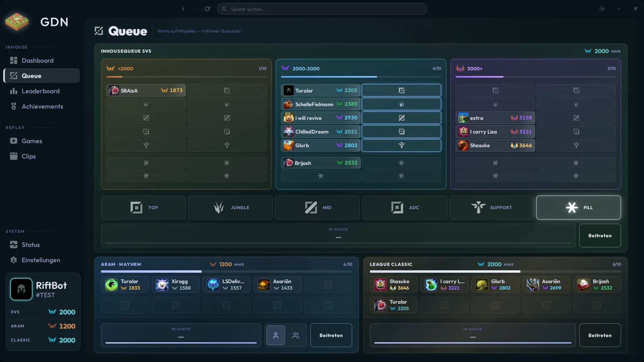This screenshot has width=644, height=362.
Task: Open Shasuke's player slot in 3000+ bracket
Action: [495, 145]
